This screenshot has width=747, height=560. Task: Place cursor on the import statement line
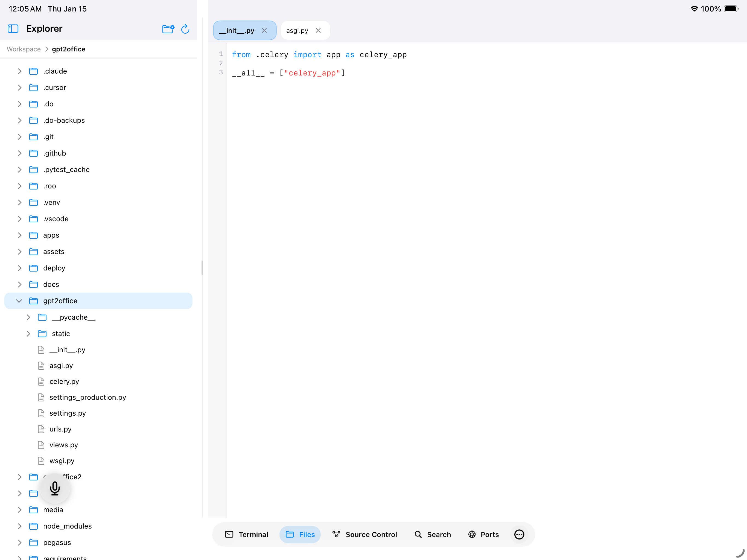pyautogui.click(x=319, y=55)
